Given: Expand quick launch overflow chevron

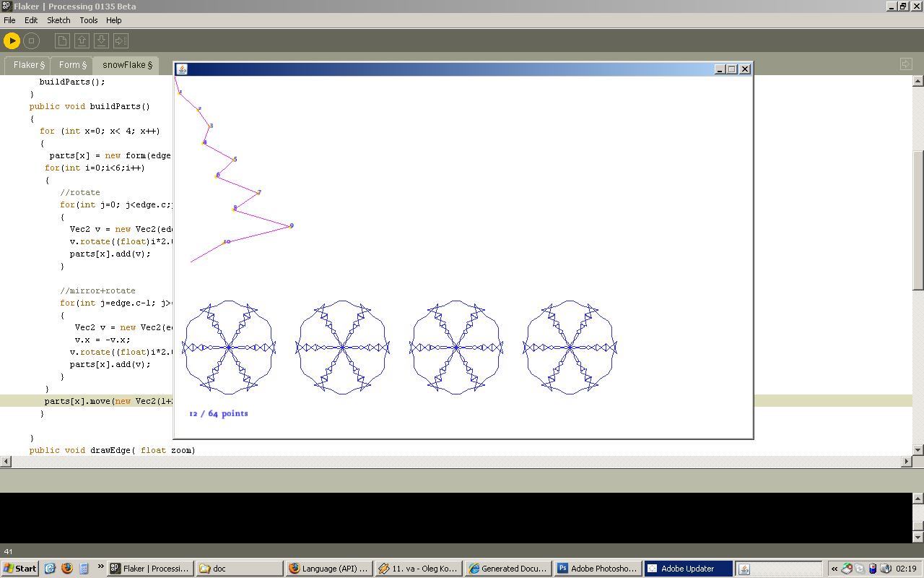Looking at the screenshot, I should tap(100, 566).
